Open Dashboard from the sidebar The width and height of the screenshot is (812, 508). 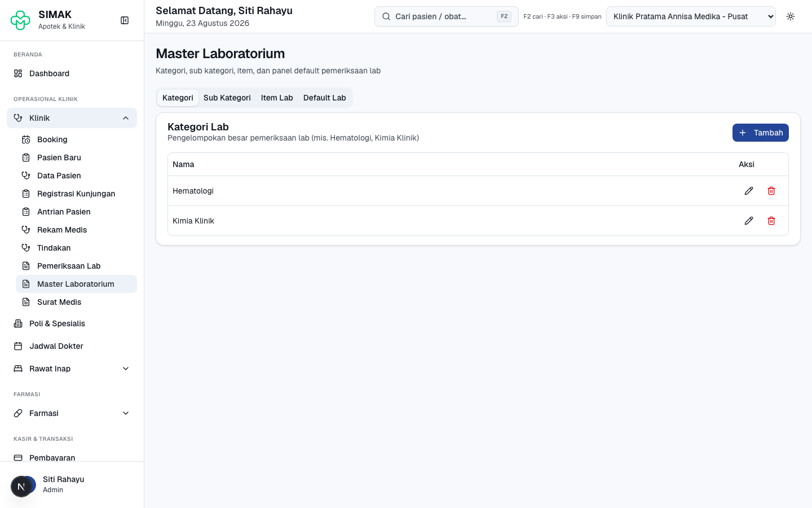click(72, 73)
